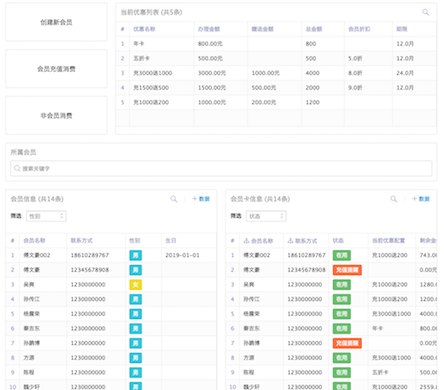Open search in the 当前优惠列表 panel

pyautogui.click(x=426, y=12)
